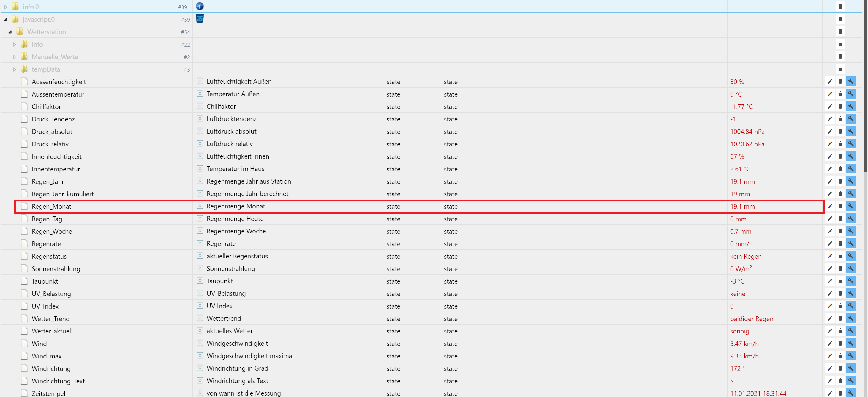The width and height of the screenshot is (868, 397).
Task: Click the JavaScript adapter icon
Action: [x=200, y=19]
